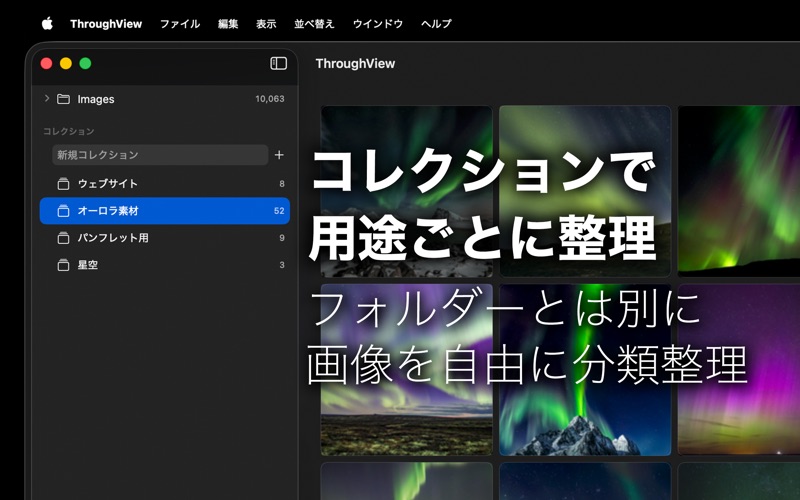Open the yellow-green aurora thumbnail in top row
This screenshot has width=800, height=500.
tap(585, 191)
